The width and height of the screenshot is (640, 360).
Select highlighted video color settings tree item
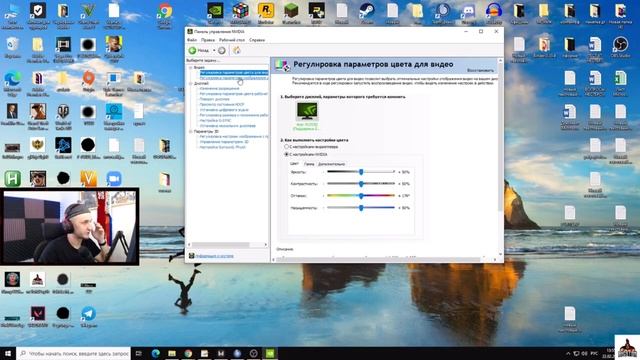pyautogui.click(x=234, y=73)
